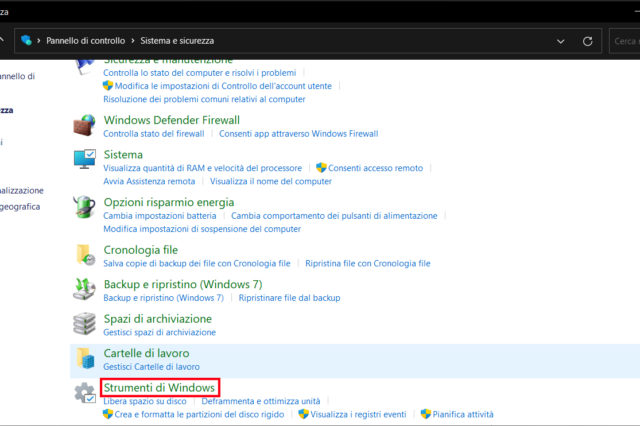Image resolution: width=640 pixels, height=426 pixels.
Task: Click the Cronologia file folder icon
Action: click(85, 255)
